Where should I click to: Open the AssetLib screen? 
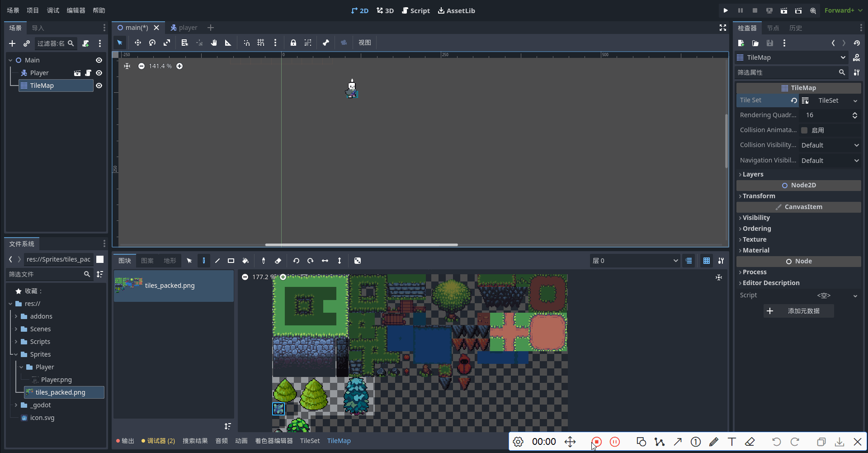coord(456,10)
